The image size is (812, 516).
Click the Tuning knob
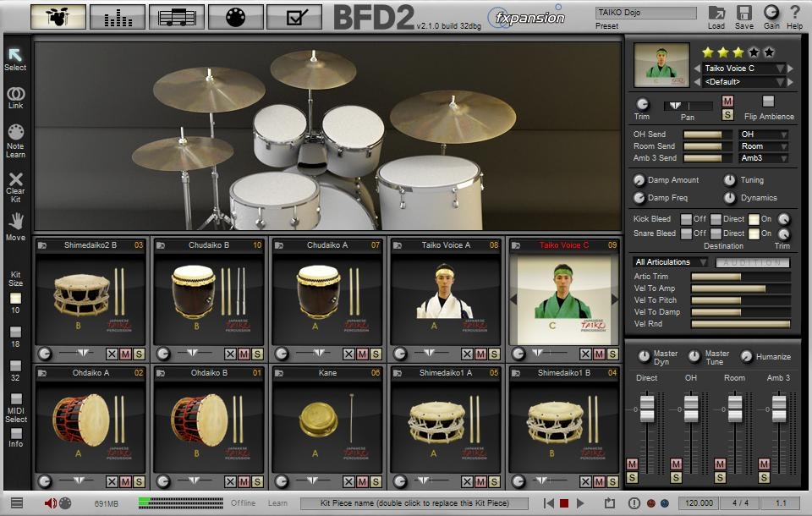pyautogui.click(x=730, y=180)
